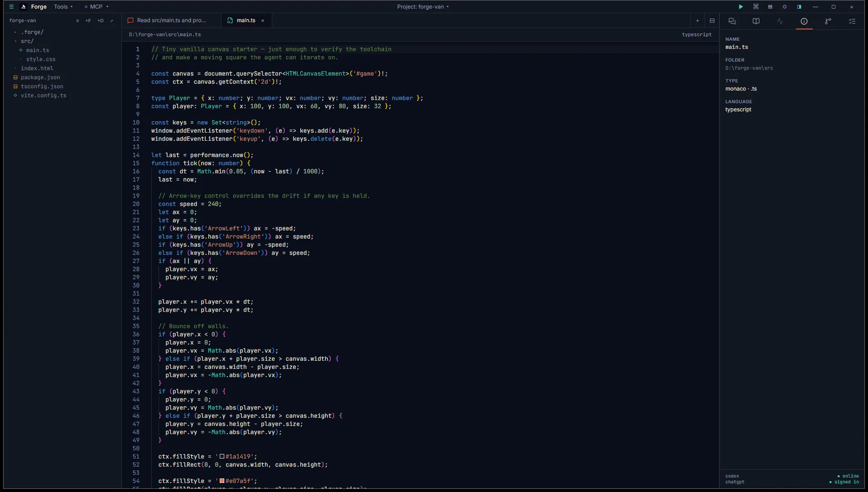Open package.json in the file tree
Viewport: 868px width, 492px height.
point(40,77)
